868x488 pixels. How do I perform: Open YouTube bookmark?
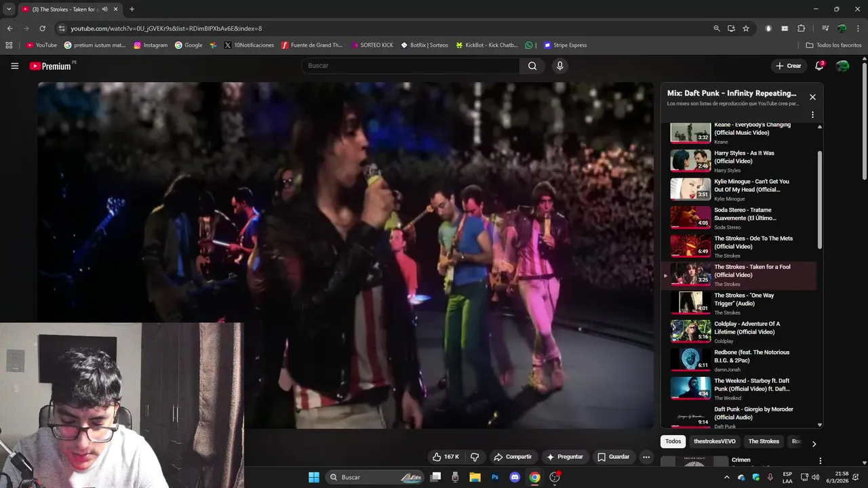tap(41, 45)
